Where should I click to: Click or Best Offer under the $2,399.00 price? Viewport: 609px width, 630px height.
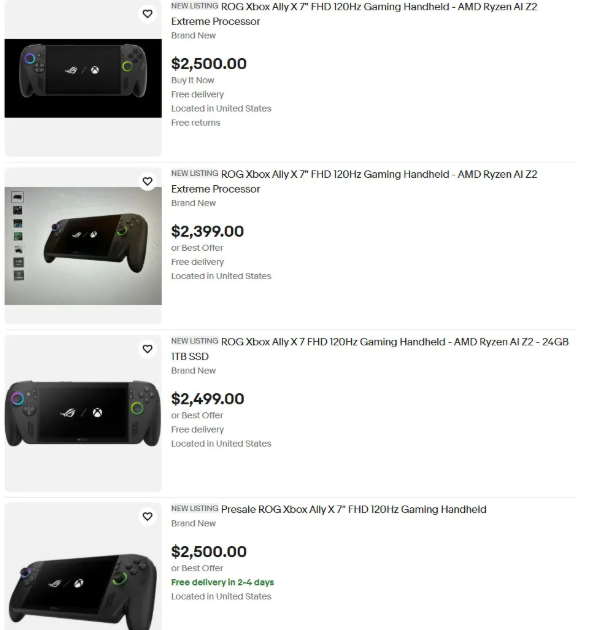pos(197,248)
